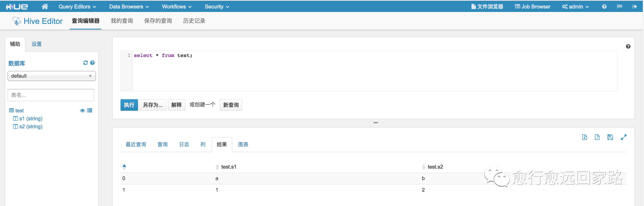Download results as XLS
Image resolution: width=644 pixels, height=206 pixels.
pyautogui.click(x=585, y=137)
